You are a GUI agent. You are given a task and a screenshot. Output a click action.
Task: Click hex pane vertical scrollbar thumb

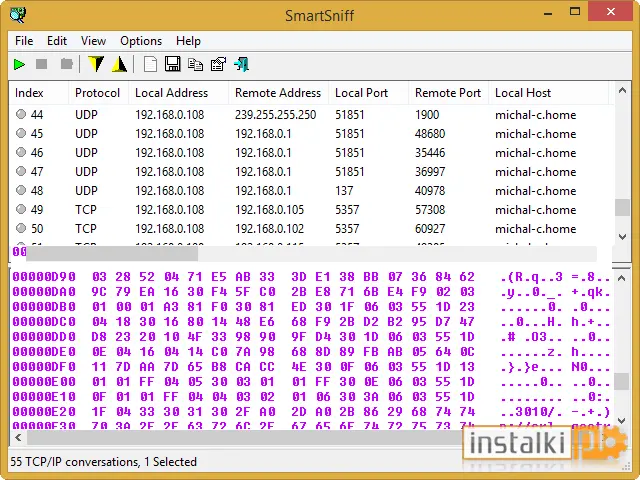click(x=622, y=382)
